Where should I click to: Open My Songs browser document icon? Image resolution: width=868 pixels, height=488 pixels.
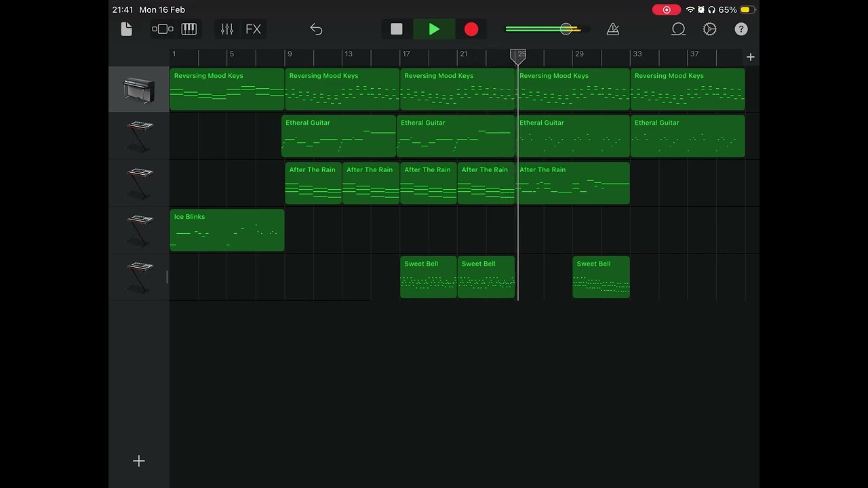pos(126,29)
